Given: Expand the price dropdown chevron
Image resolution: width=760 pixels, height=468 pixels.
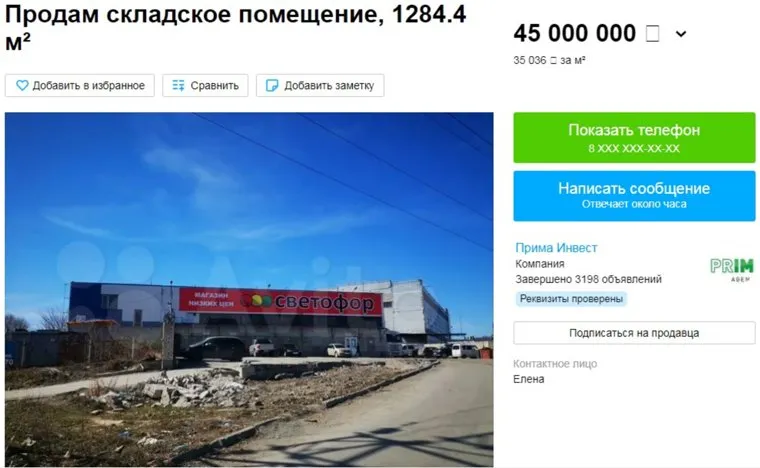Looking at the screenshot, I should point(681,34).
